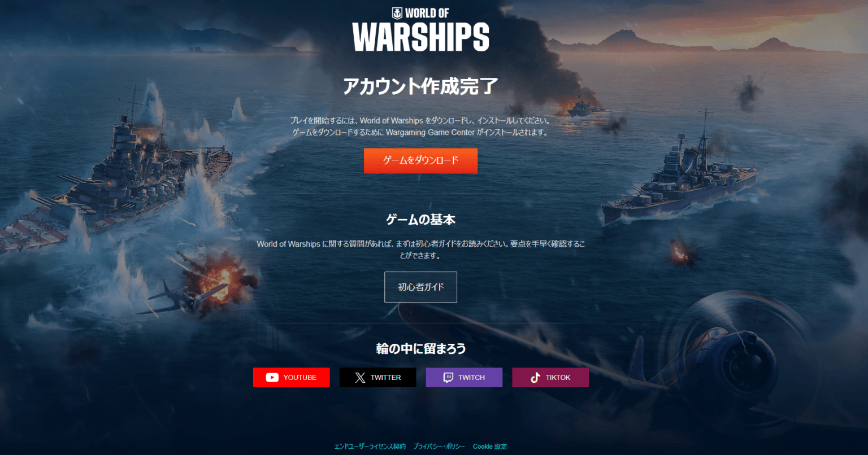868x455 pixels.
Task: Click the X logo icon
Action: coord(360,378)
